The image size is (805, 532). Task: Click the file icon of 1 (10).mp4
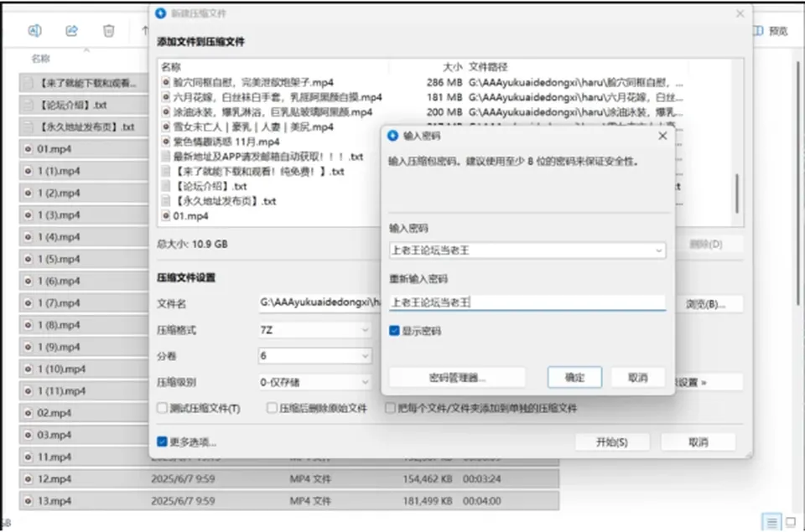coord(29,369)
